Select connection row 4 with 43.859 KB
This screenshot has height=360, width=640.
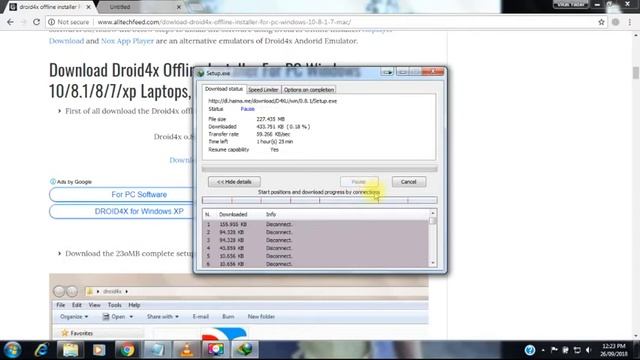tap(316, 248)
